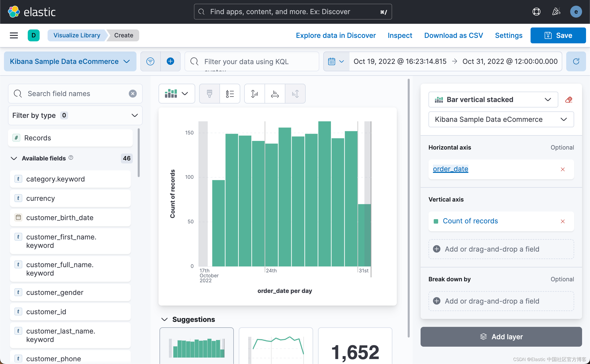The width and height of the screenshot is (590, 364).
Task: Open filter controls beside the data view picker
Action: point(150,61)
